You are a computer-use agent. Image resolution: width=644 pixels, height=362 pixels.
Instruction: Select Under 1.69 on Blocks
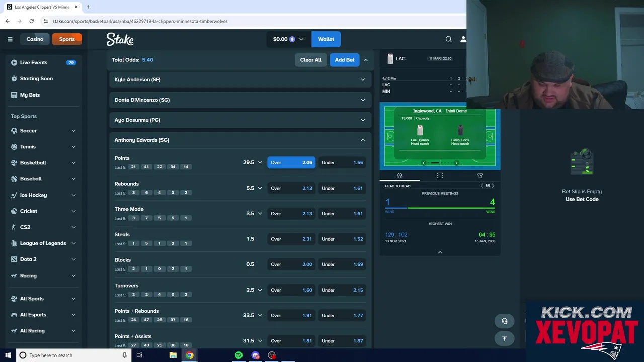[x=342, y=264]
